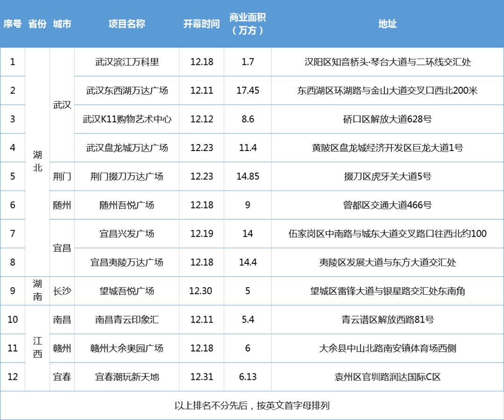This screenshot has width=504, height=420.
Task: Select the area value '1.7'
Action: (248, 62)
